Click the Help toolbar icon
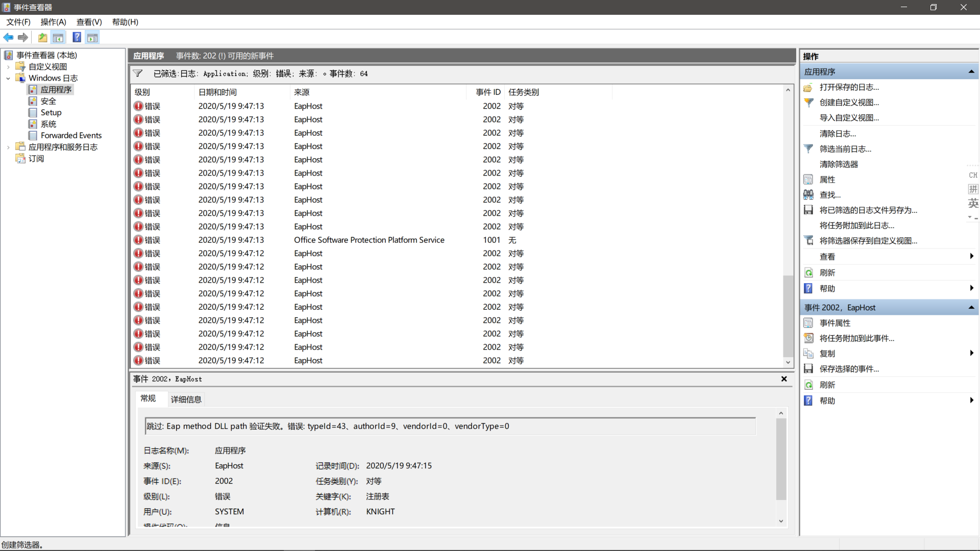980x551 pixels. (77, 37)
